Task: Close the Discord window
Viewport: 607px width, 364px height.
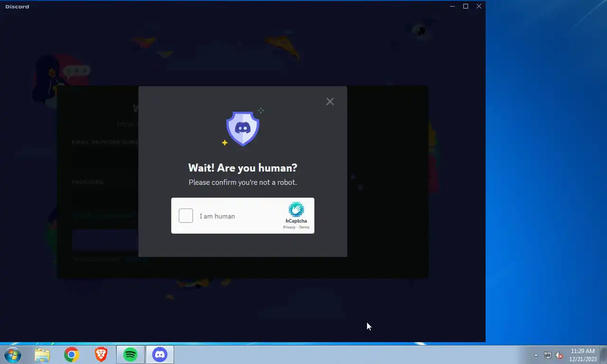Action: (479, 6)
